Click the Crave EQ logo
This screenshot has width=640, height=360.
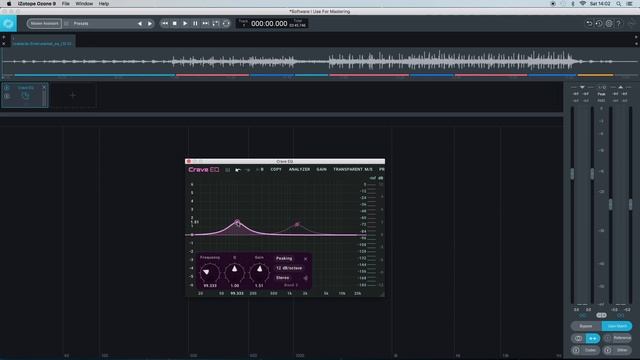204,169
